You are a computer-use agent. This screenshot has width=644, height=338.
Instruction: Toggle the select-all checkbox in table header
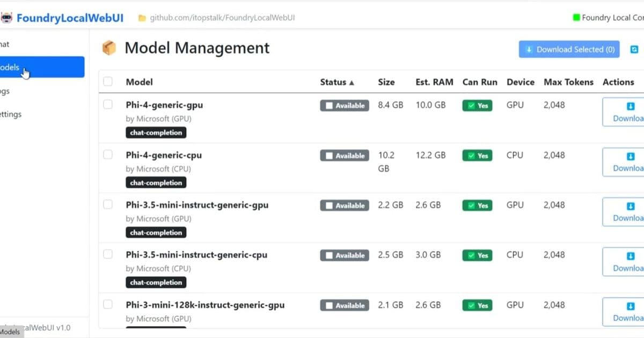[108, 82]
